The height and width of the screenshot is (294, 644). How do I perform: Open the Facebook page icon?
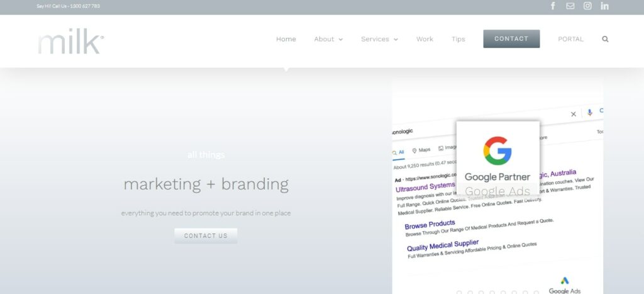pos(553,6)
